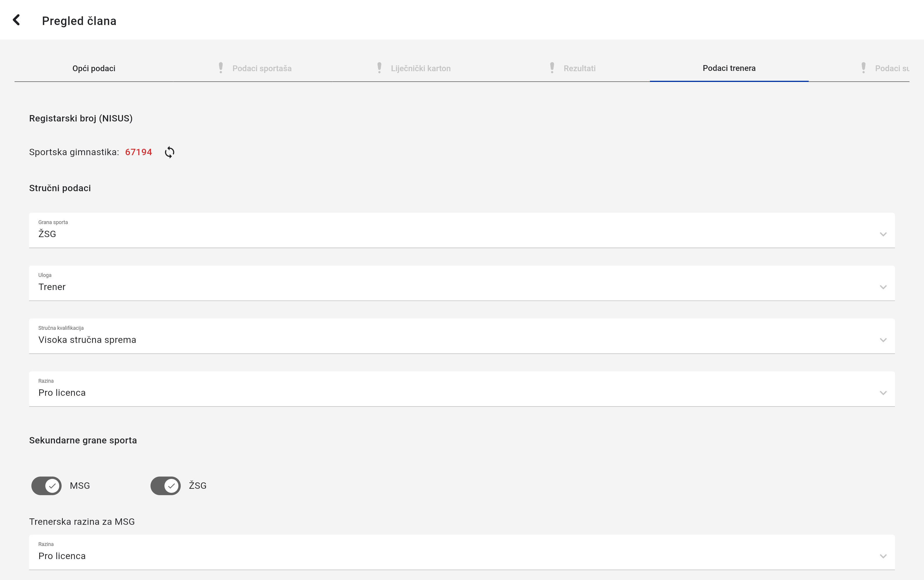The width and height of the screenshot is (924, 580).
Task: Refresh the NISUS registration number
Action: 169,152
